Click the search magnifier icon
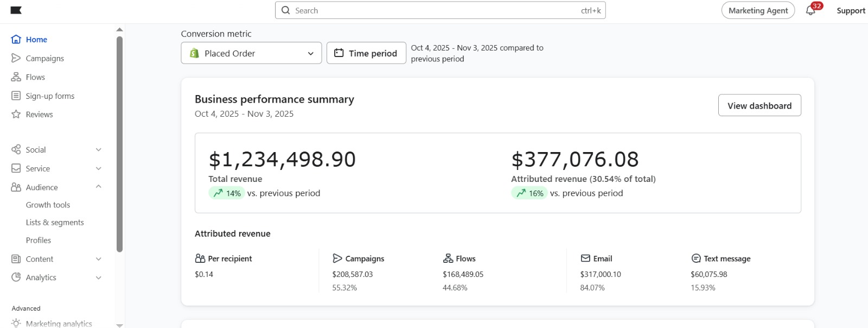 pos(286,10)
